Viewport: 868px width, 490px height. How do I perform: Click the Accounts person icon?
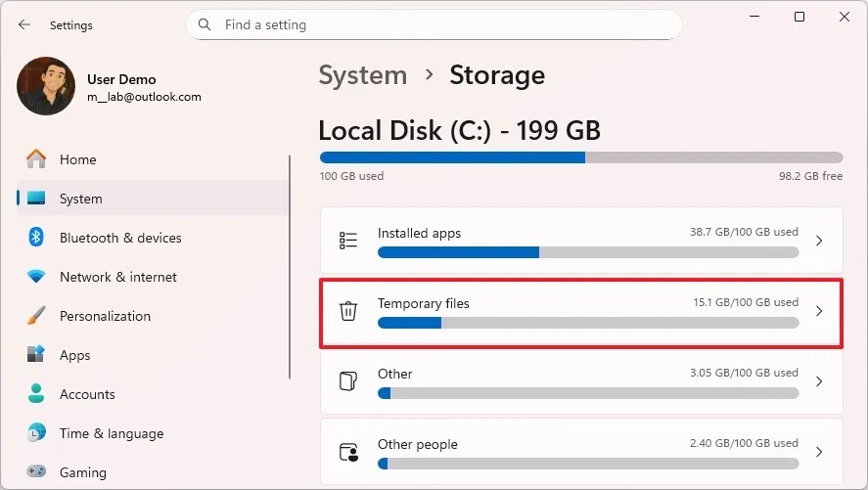tap(36, 394)
